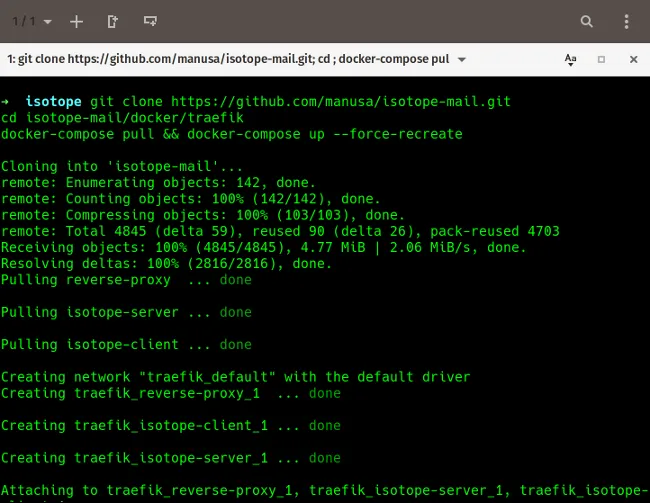Click 'Pulling isotope-server' output line

(126, 312)
